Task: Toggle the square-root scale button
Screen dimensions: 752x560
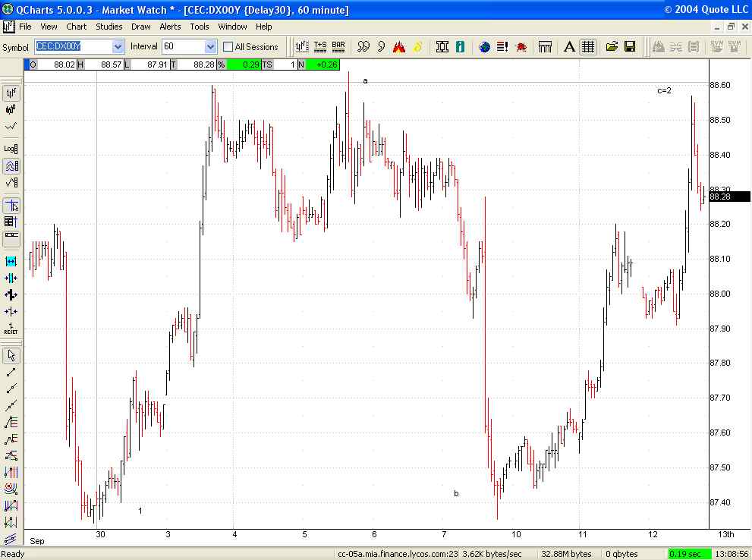Action: [x=11, y=183]
